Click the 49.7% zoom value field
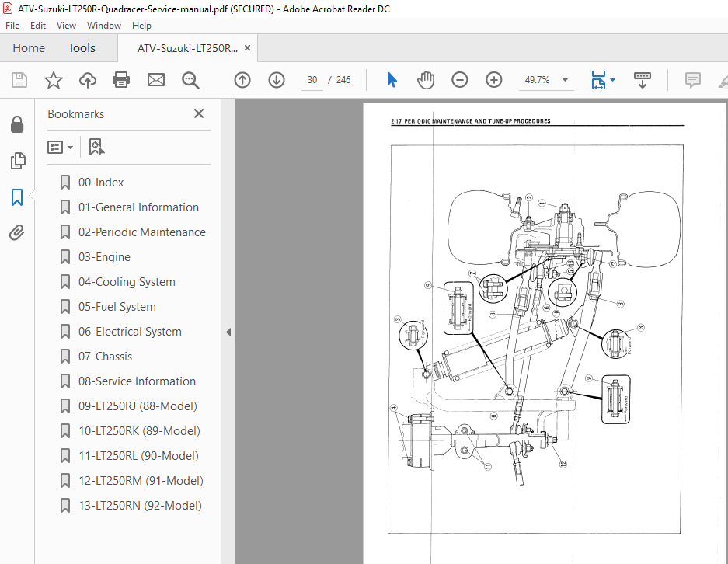The image size is (728, 564). [x=537, y=80]
